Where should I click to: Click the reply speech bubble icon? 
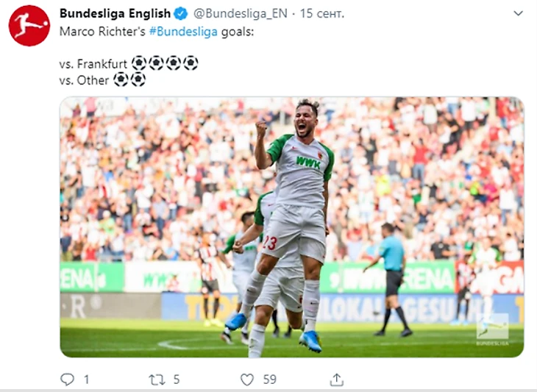pyautogui.click(x=67, y=379)
